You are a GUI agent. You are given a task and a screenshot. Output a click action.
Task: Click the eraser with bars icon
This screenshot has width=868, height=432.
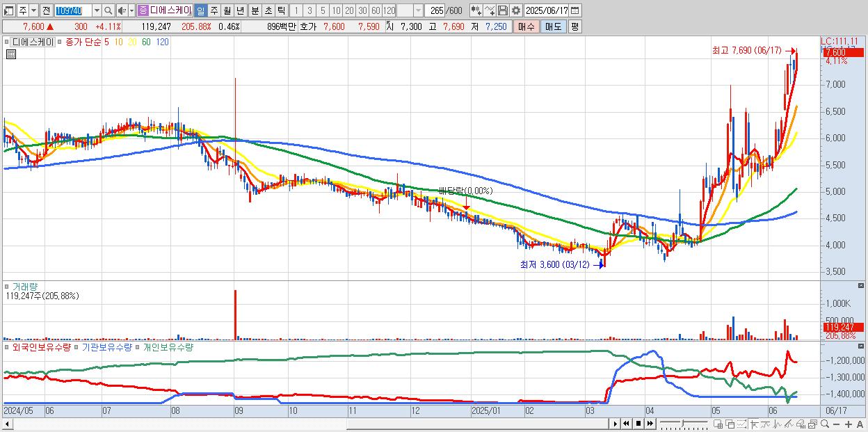[801, 424]
